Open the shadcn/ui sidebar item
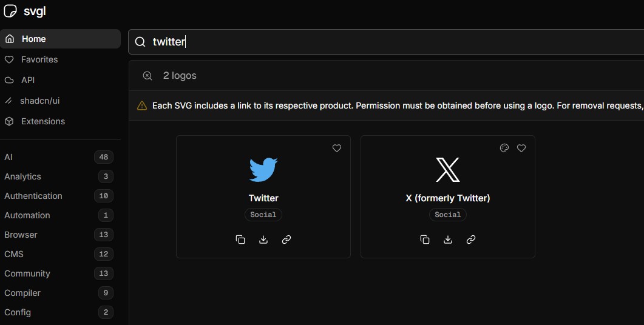Viewport: 644px width, 325px height. (x=39, y=101)
